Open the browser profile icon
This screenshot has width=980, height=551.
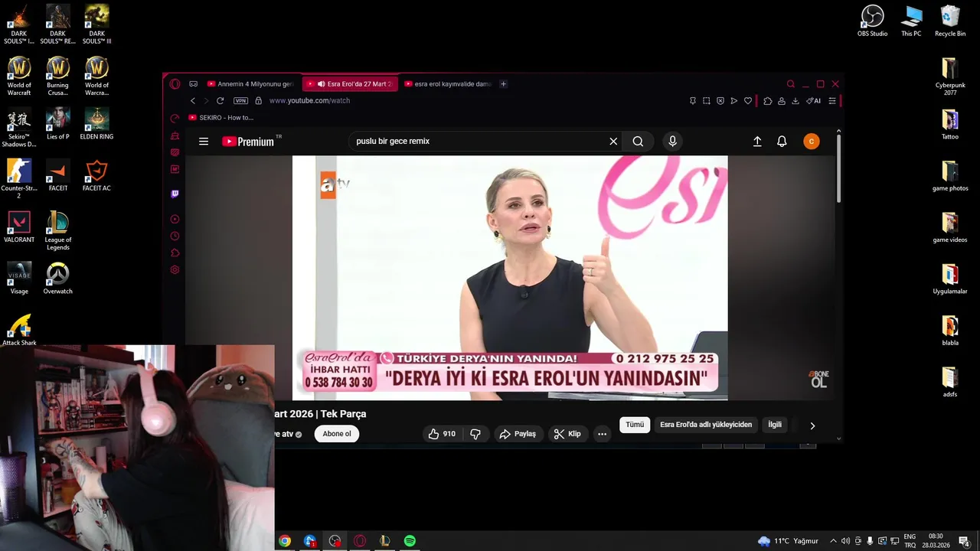tap(782, 101)
